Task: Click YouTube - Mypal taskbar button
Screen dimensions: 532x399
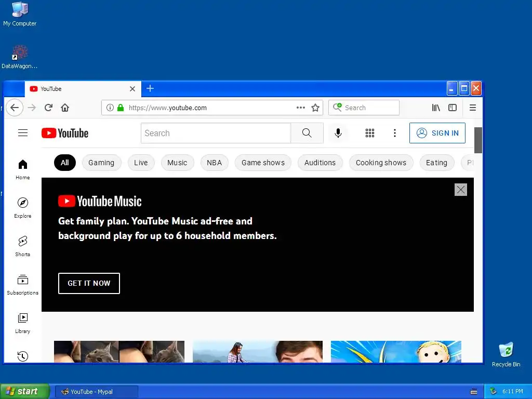Action: [x=96, y=392]
